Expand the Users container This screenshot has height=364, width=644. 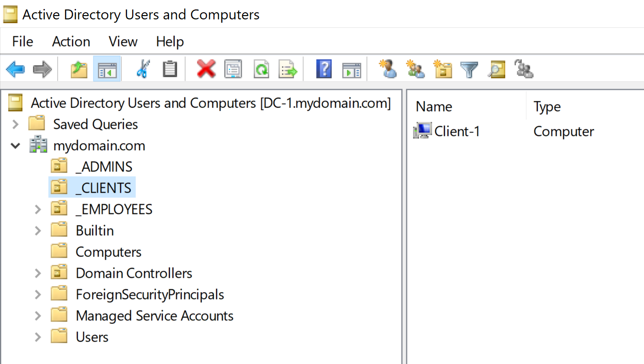coord(38,337)
